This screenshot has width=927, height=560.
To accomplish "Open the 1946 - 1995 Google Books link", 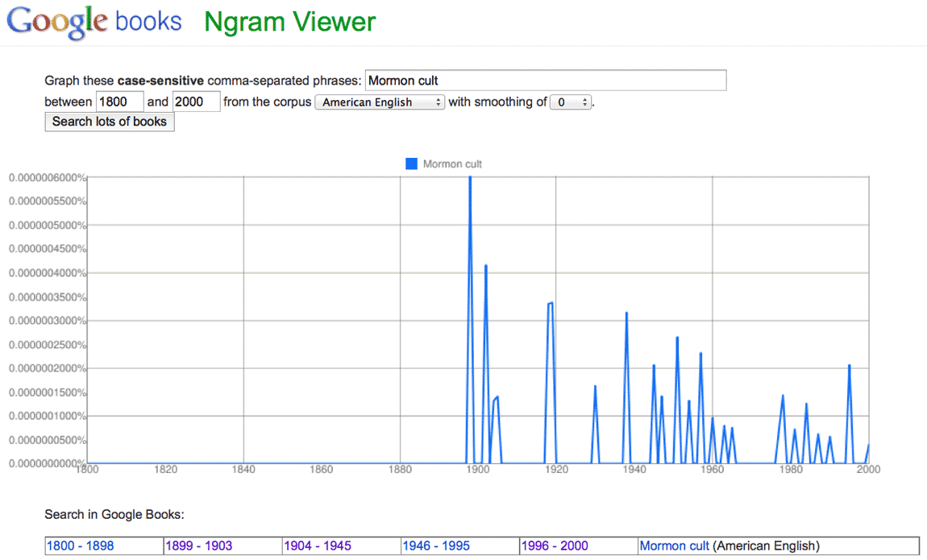I will (x=436, y=545).
